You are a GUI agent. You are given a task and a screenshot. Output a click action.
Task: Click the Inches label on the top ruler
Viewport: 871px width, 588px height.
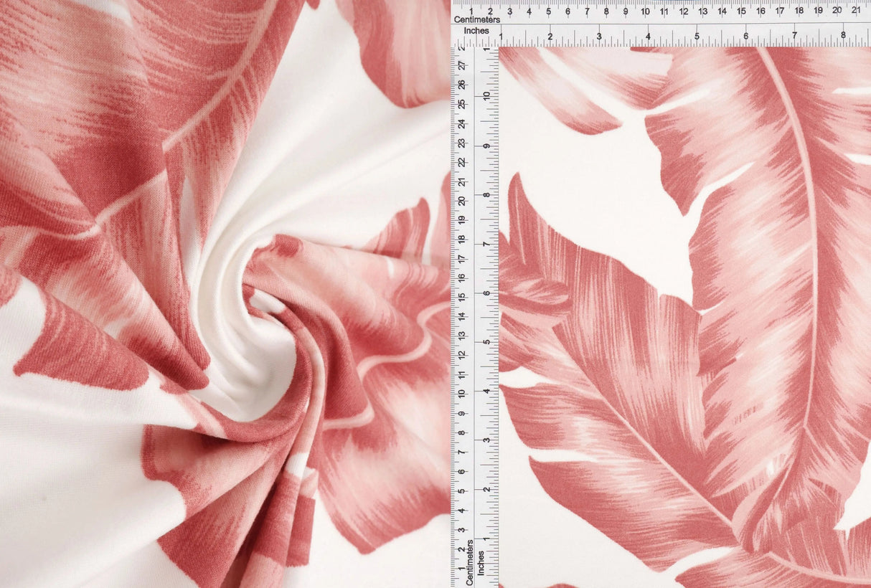(476, 31)
